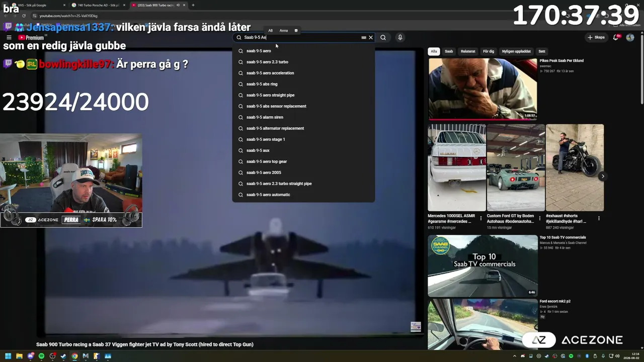Mute the audio on the Saab tab
The width and height of the screenshot is (644, 362).
[x=178, y=5]
